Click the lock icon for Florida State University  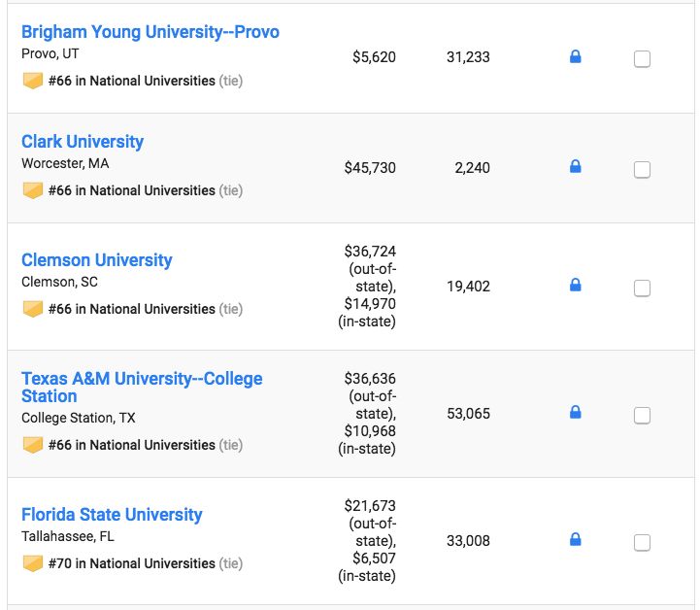tap(575, 540)
